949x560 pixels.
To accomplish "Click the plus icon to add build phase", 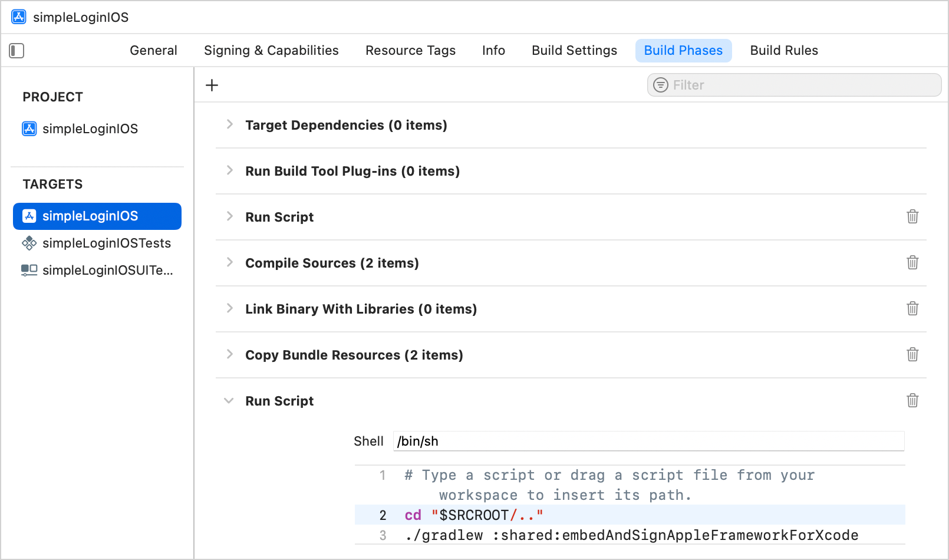I will click(x=212, y=85).
